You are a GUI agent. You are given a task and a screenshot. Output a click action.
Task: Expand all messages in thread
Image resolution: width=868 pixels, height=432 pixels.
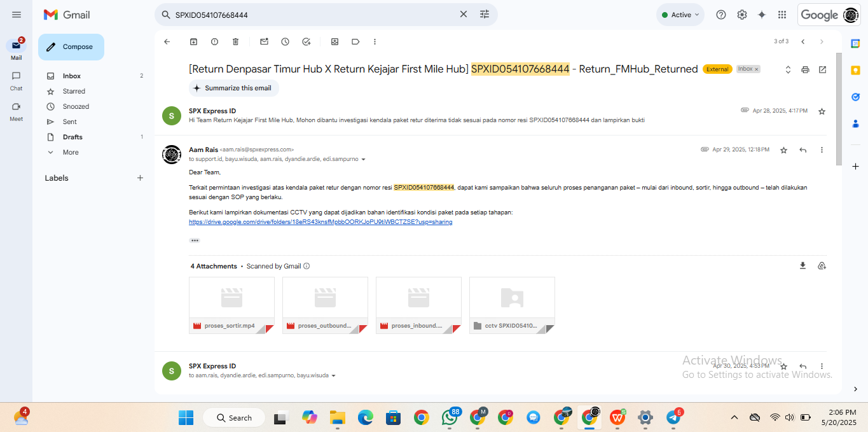[x=788, y=69]
